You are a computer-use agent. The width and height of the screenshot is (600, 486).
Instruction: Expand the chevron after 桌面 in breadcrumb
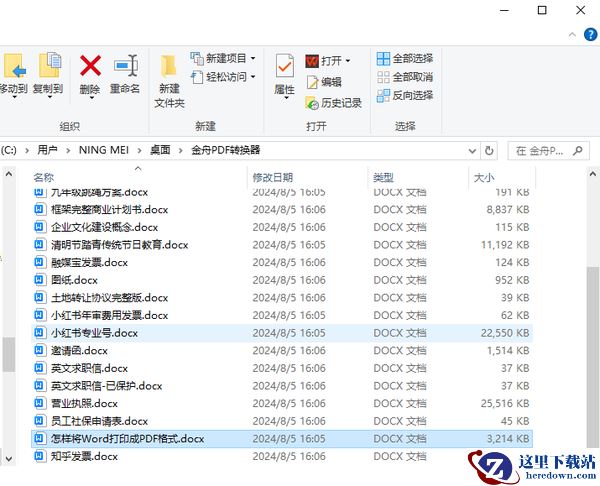[181, 150]
